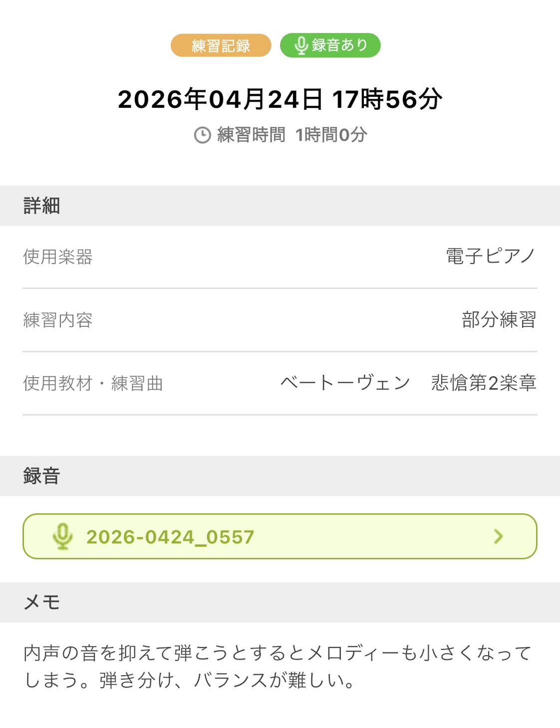Viewport: 560px width, 728px height.
Task: Select the 電子ピアノ instrument value
Action: tap(491, 256)
